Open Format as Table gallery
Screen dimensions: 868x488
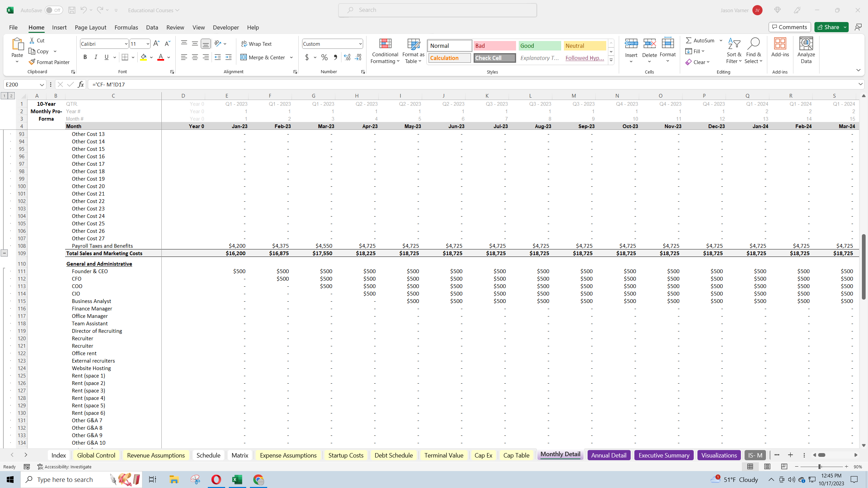pos(413,51)
